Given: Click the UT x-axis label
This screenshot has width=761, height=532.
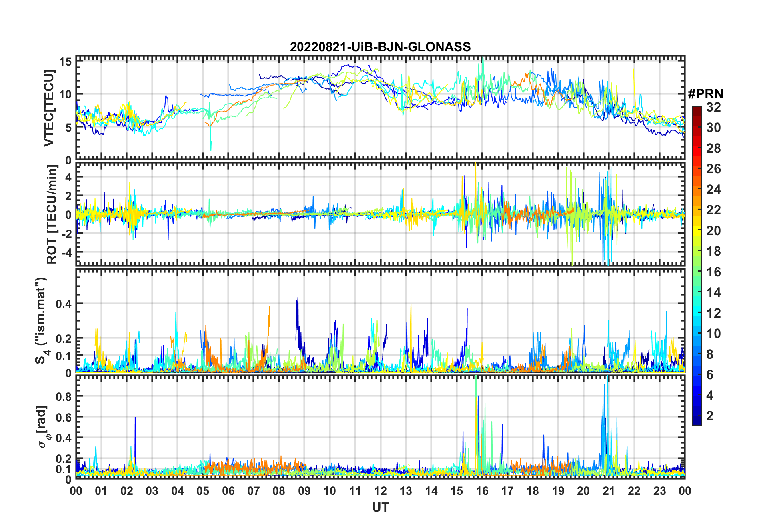Looking at the screenshot, I should tap(380, 508).
